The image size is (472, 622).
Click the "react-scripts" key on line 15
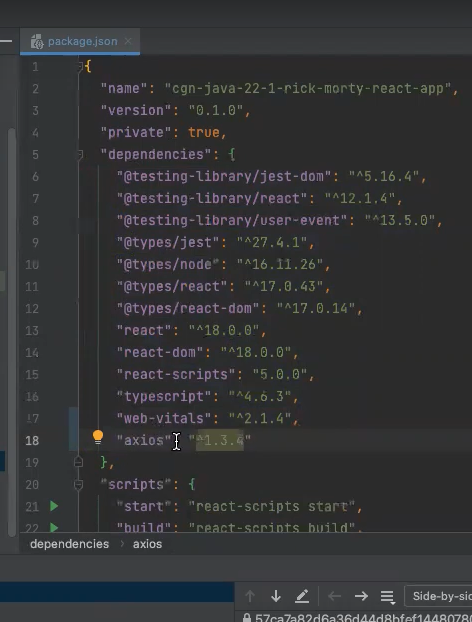(176, 374)
